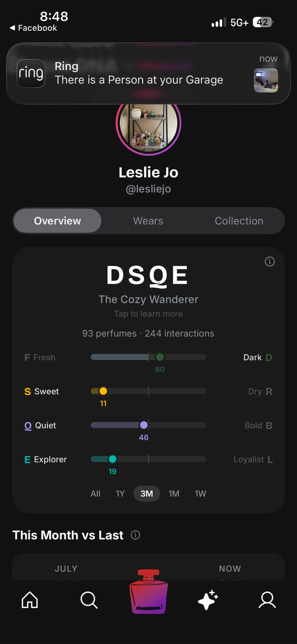Tap the info icon on DSQE card
Screen dimensions: 297x644
[x=270, y=262]
